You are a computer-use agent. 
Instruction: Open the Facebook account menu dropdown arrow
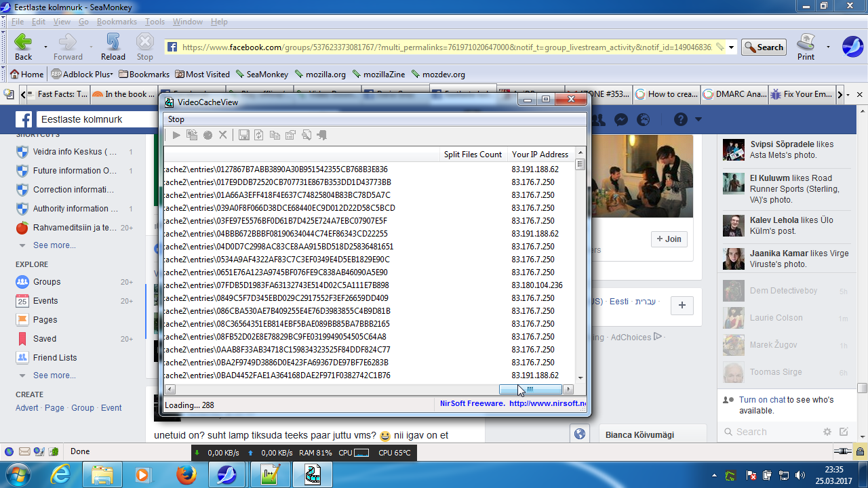[698, 120]
